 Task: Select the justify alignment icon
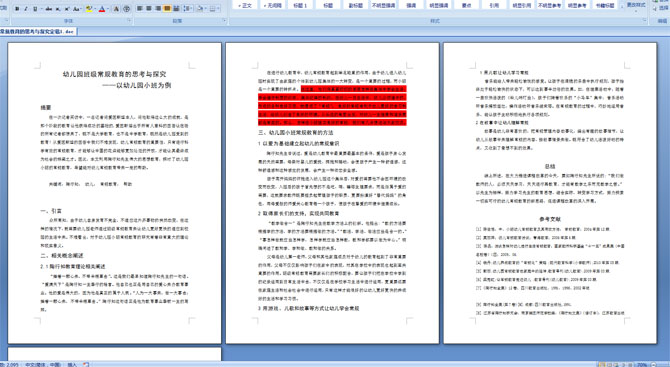[167, 9]
